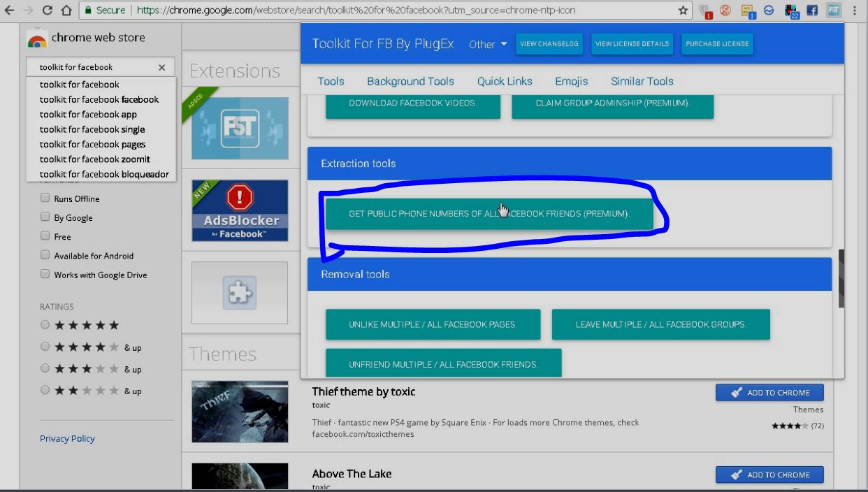Select the four stars & up rating
This screenshot has height=492, width=868.
coord(45,346)
